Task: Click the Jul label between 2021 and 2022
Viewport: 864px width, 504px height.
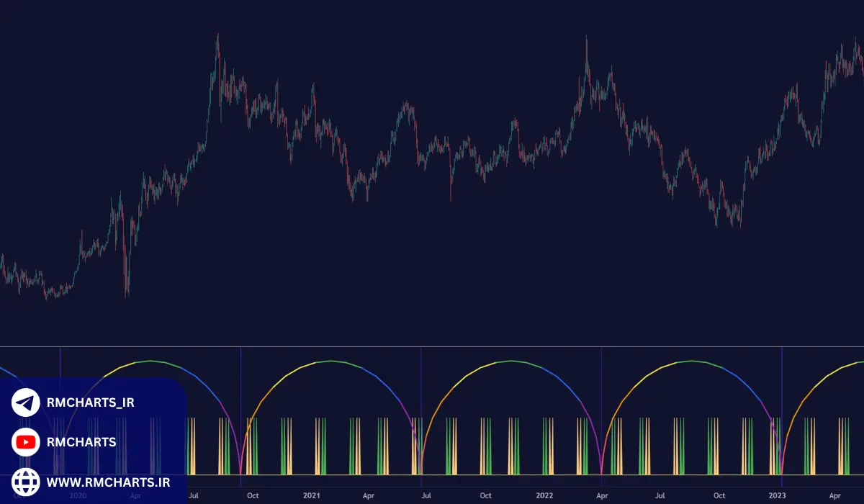Action: (x=426, y=495)
